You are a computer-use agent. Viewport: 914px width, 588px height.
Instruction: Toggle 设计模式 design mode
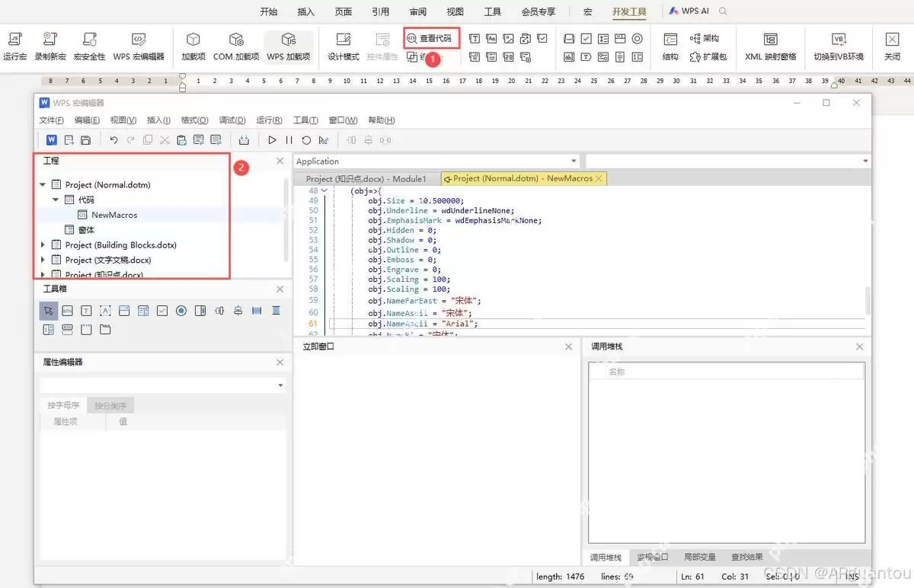[x=344, y=46]
